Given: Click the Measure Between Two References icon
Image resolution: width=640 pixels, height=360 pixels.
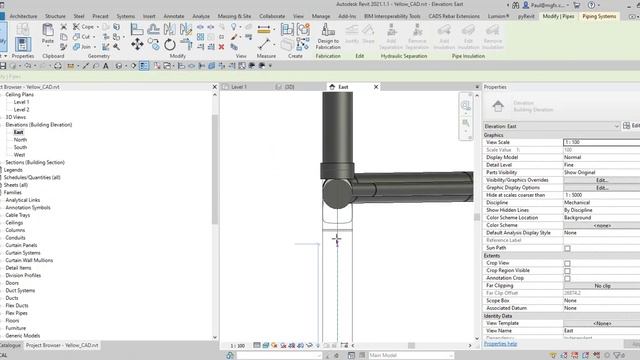Looking at the screenshot, I should click(264, 44).
